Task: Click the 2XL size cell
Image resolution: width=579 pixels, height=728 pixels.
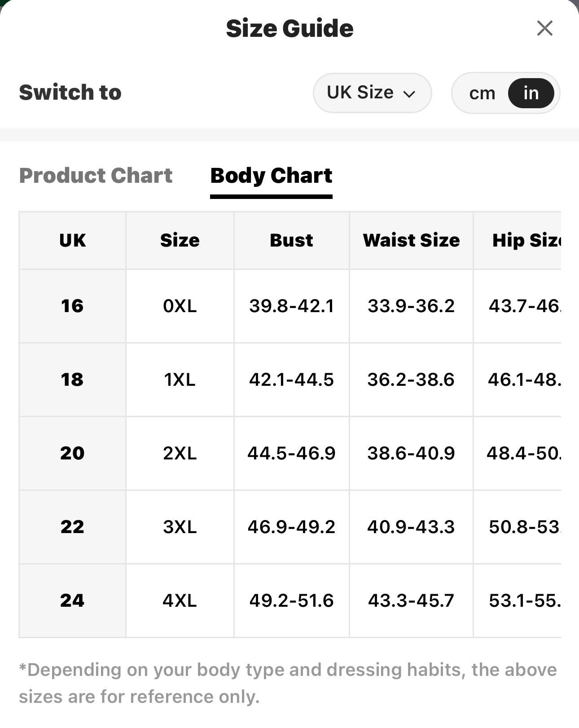Action: tap(180, 453)
